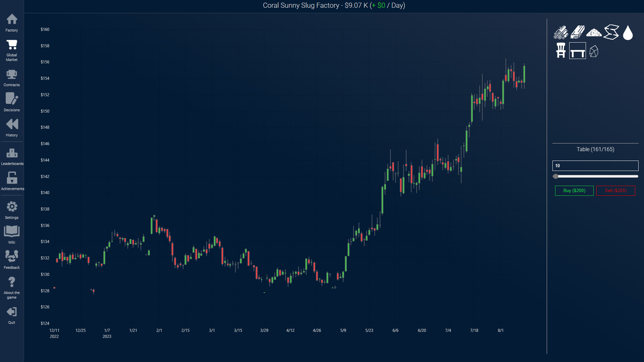The width and height of the screenshot is (644, 362).
Task: View the Leaderboards
Action: pos(12,157)
